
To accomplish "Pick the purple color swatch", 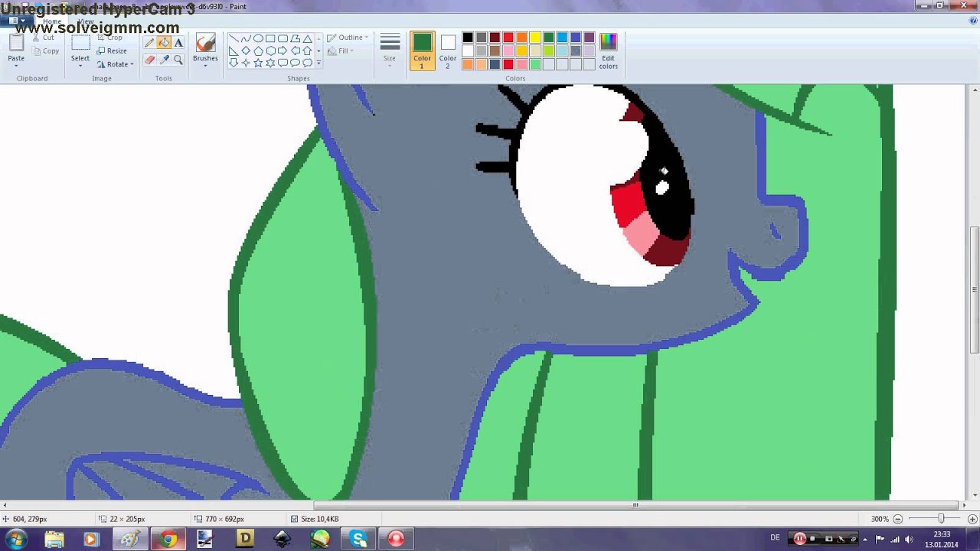I will click(589, 37).
